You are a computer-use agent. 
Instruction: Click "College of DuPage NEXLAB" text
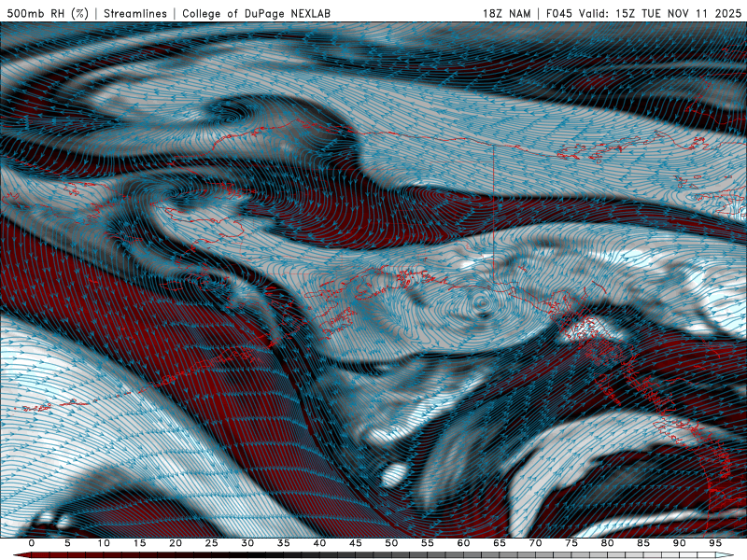coord(256,13)
